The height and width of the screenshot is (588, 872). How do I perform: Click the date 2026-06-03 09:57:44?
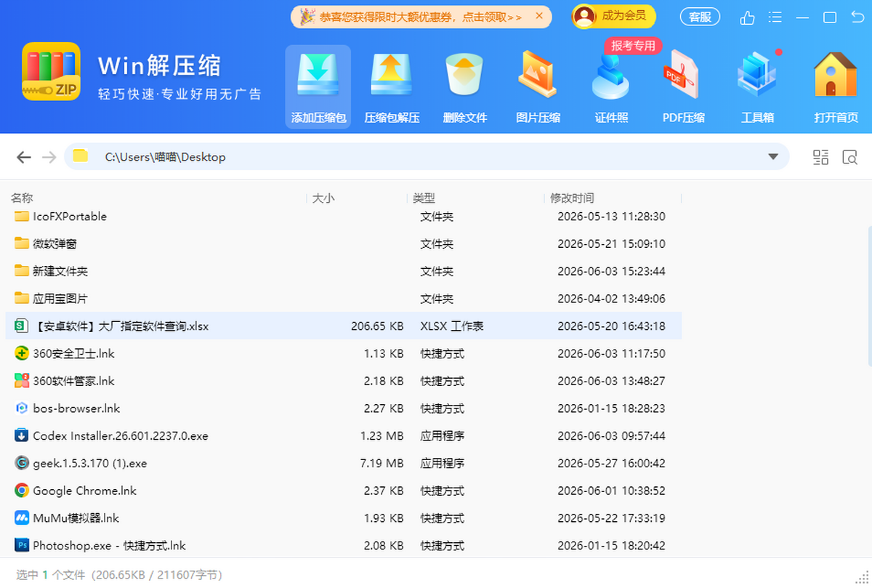pos(611,436)
